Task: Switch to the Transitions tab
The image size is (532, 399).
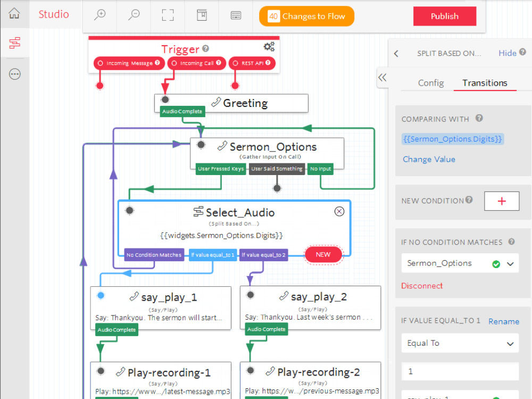Action: coord(485,83)
